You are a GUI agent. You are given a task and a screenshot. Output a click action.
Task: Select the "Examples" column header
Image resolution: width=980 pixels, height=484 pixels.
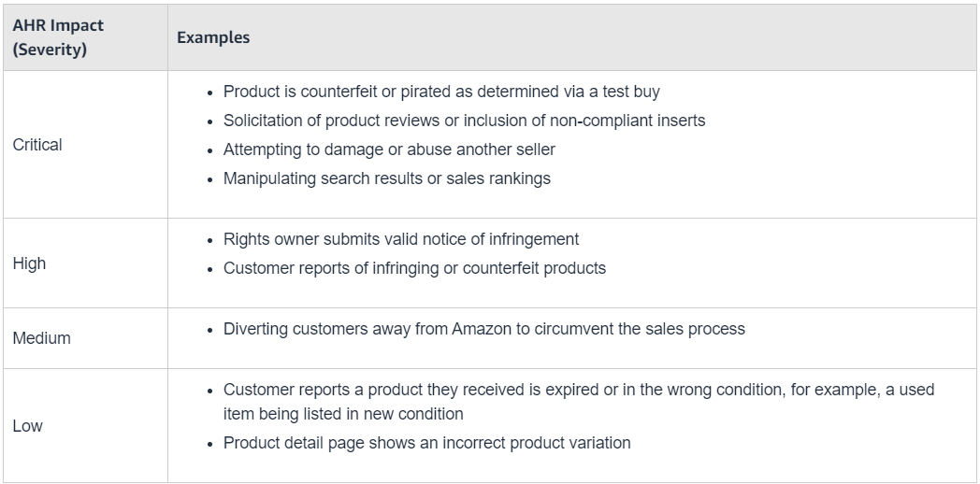213,37
